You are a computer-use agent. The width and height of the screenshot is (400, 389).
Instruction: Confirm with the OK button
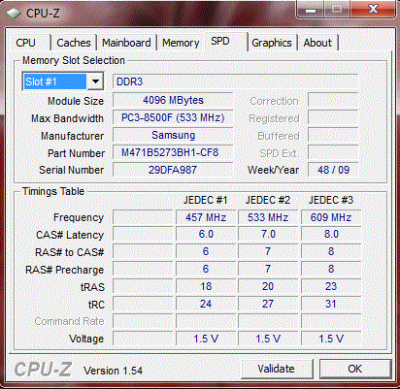(355, 369)
